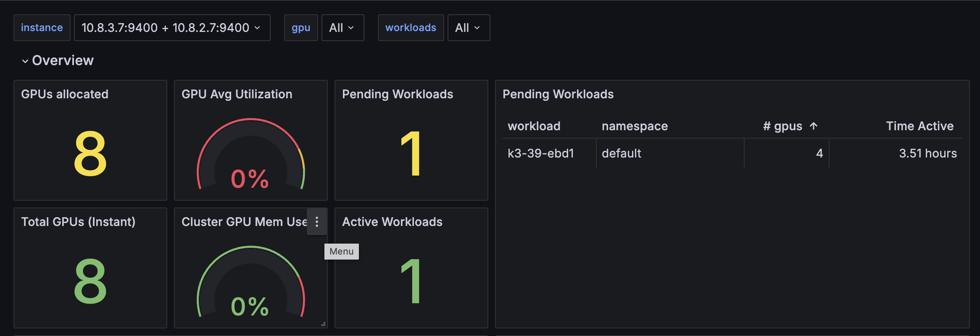The height and width of the screenshot is (336, 980).
Task: Click the GPUs allocated panel title
Action: pos(65,94)
